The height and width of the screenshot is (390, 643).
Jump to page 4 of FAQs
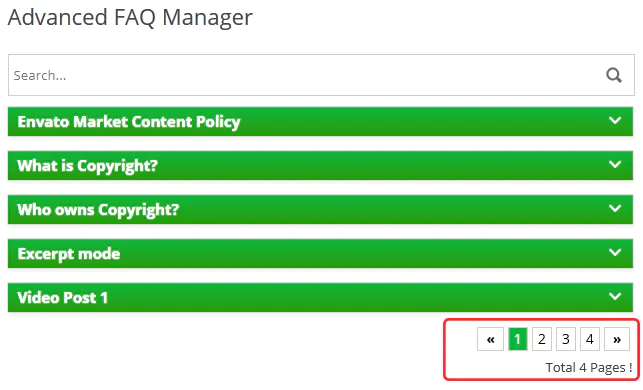590,339
